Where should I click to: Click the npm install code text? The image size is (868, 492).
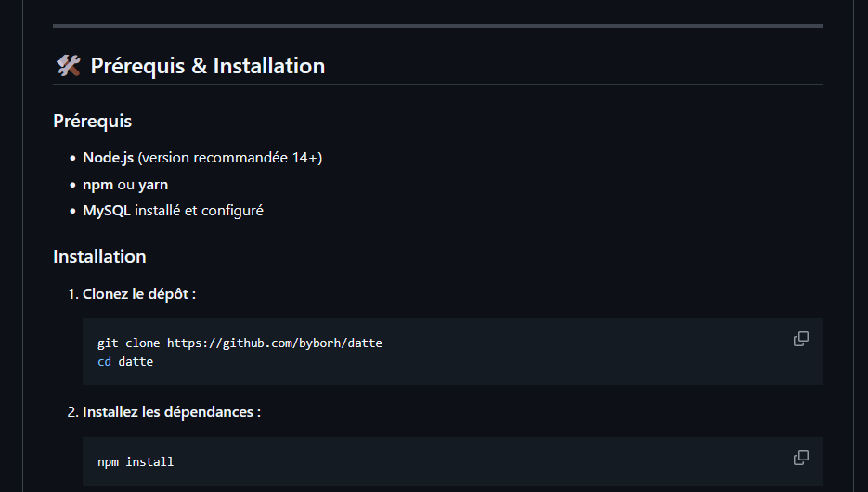coord(136,461)
